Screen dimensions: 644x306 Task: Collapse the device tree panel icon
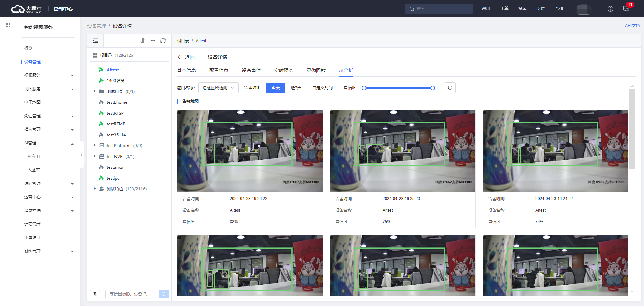[95, 41]
